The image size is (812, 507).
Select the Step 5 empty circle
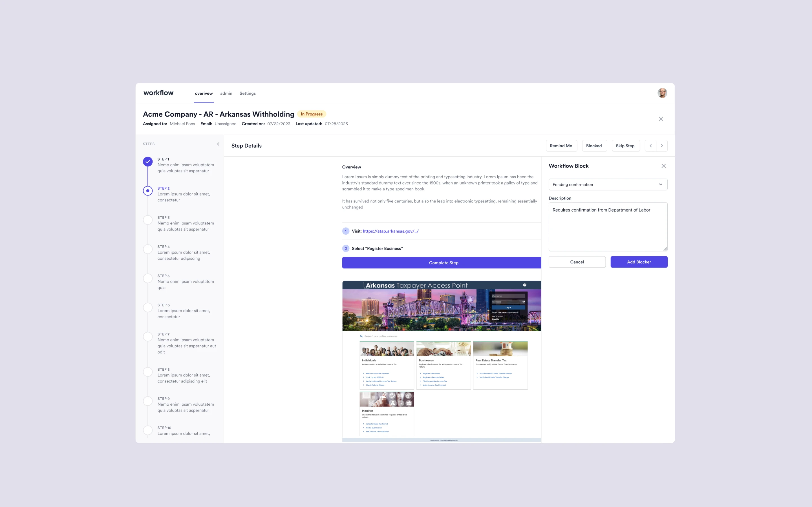coord(148,278)
